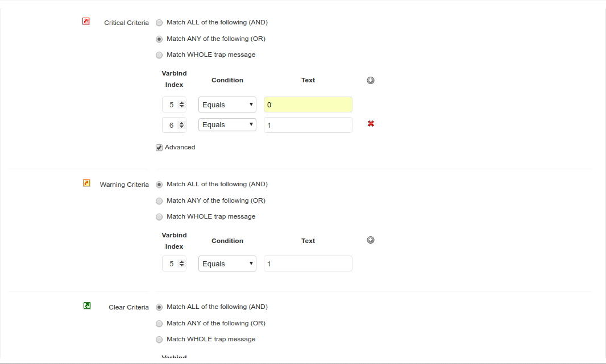This screenshot has height=364, width=606.
Task: Click the highlighted Text field containing 0
Action: click(x=308, y=104)
